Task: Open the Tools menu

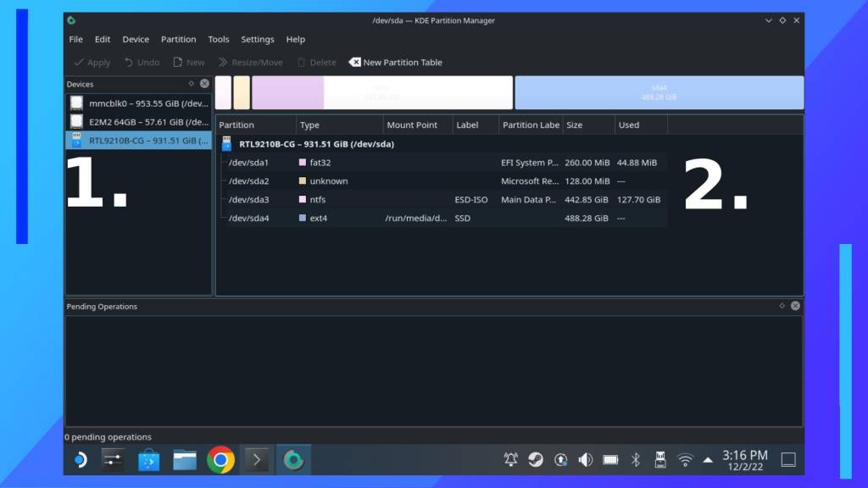Action: click(x=218, y=39)
